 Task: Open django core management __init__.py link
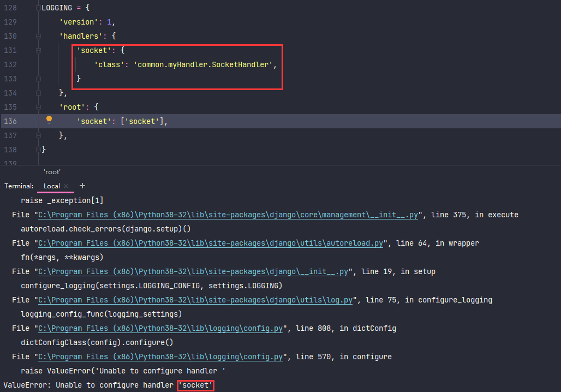click(228, 215)
